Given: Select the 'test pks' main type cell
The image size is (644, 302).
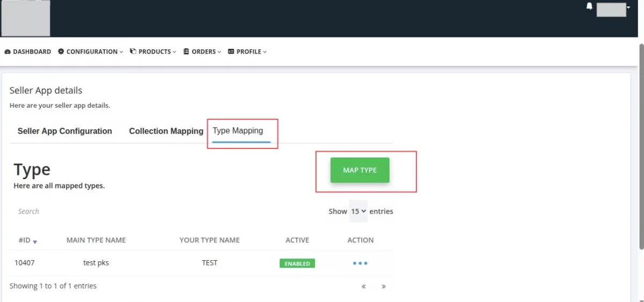Looking at the screenshot, I should (x=96, y=263).
